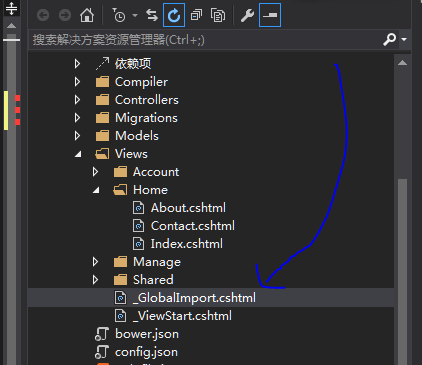Click Sync with Active Document arrows icon
This screenshot has width=422, height=365.
click(152, 15)
